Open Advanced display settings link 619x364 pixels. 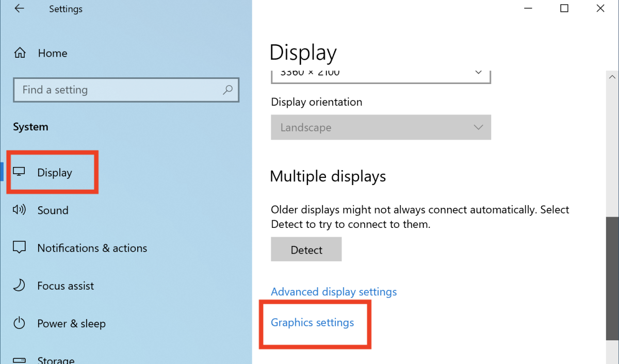pos(334,292)
